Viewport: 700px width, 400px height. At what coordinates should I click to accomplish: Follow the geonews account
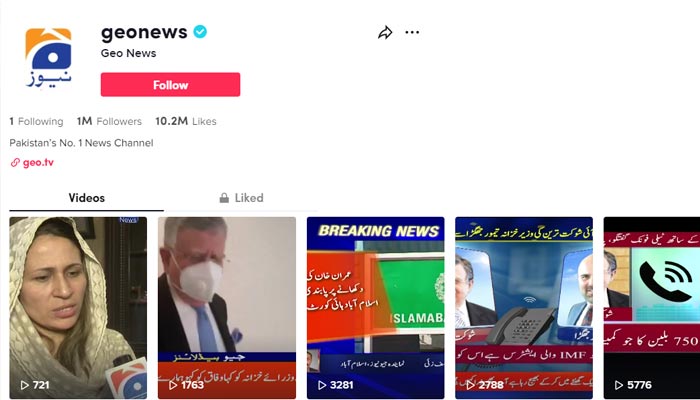pos(170,84)
